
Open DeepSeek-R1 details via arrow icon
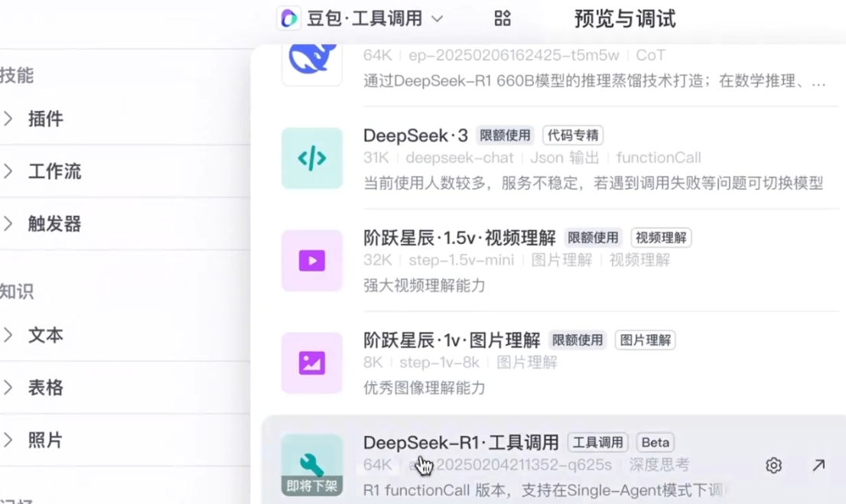818,465
